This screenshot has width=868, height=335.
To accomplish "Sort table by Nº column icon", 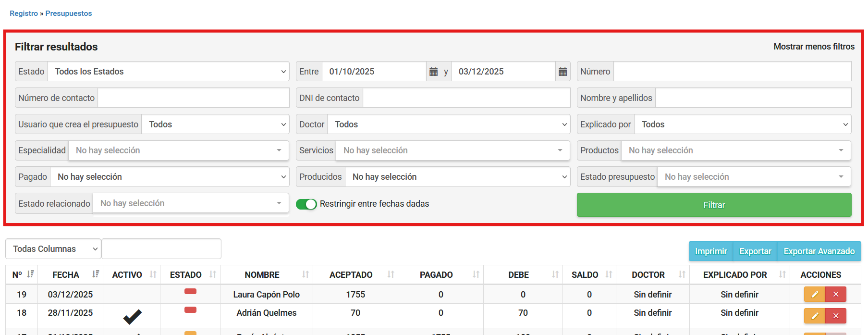I will [30, 274].
